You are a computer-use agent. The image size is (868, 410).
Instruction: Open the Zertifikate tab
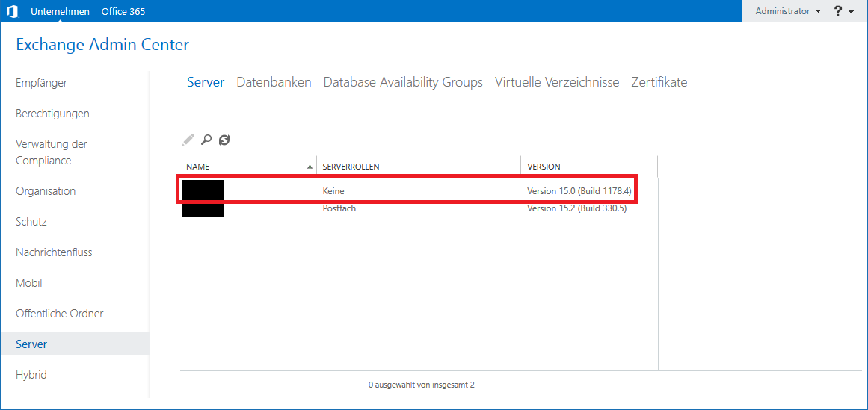(659, 82)
